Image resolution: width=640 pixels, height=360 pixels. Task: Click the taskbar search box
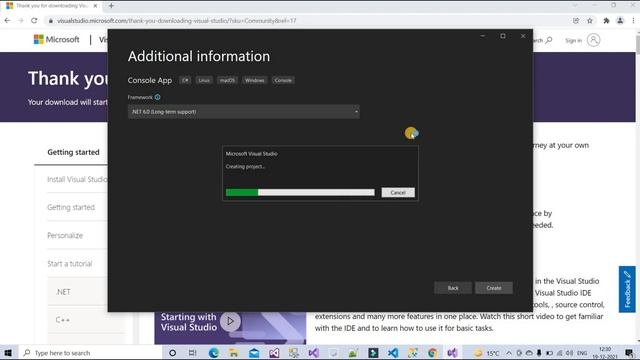coord(90,353)
